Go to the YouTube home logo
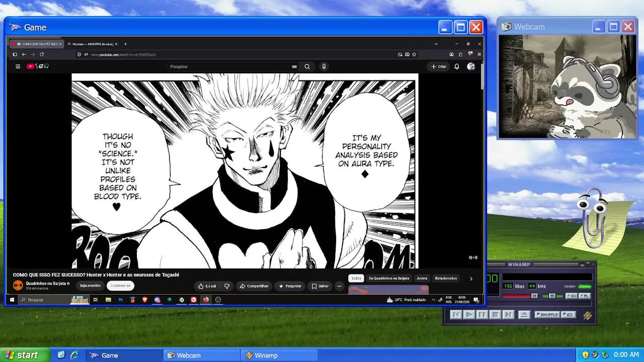This screenshot has width=644, height=362. 38,66
